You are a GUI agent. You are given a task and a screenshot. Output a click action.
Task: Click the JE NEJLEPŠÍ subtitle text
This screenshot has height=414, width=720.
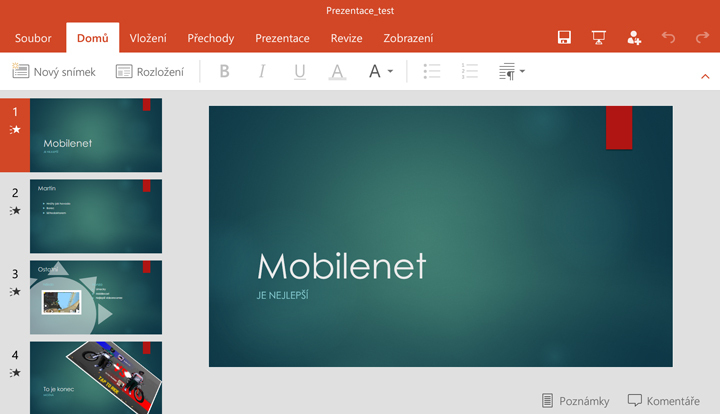pos(282,295)
